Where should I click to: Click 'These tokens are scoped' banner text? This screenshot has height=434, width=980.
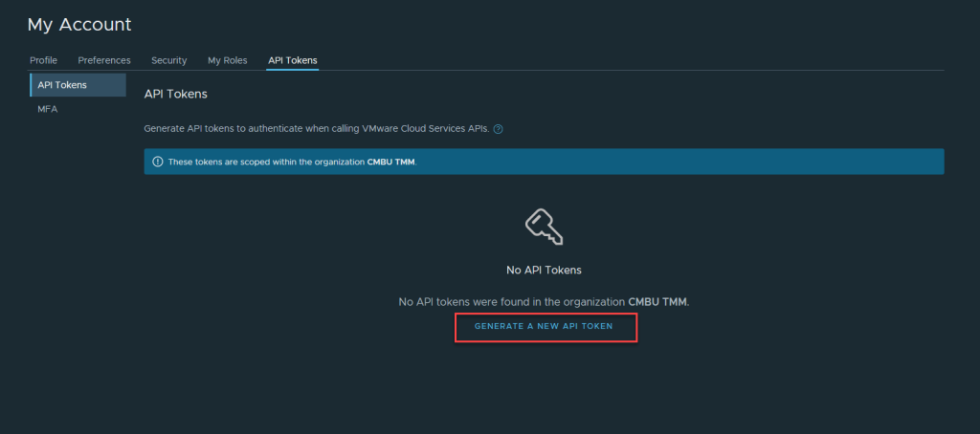pyautogui.click(x=266, y=162)
